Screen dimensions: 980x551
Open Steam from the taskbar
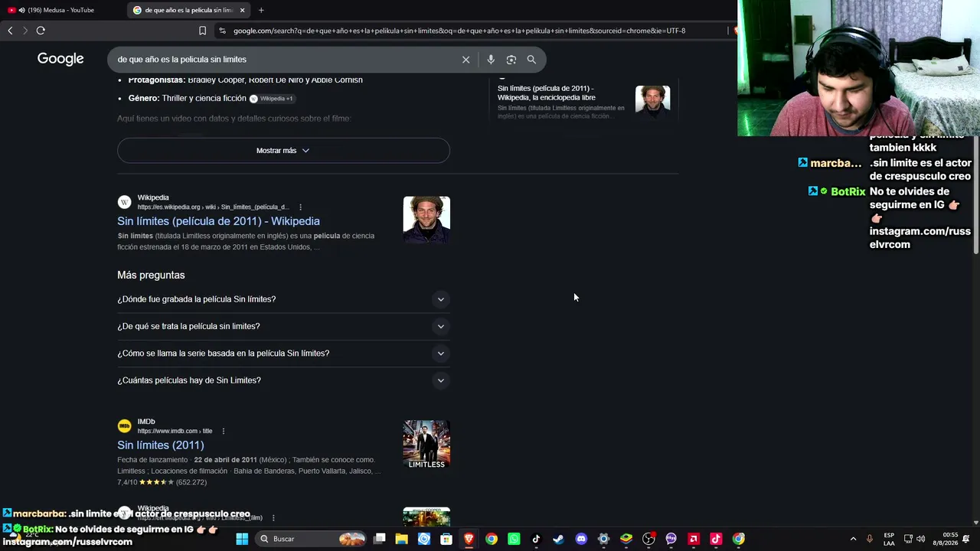[559, 539]
